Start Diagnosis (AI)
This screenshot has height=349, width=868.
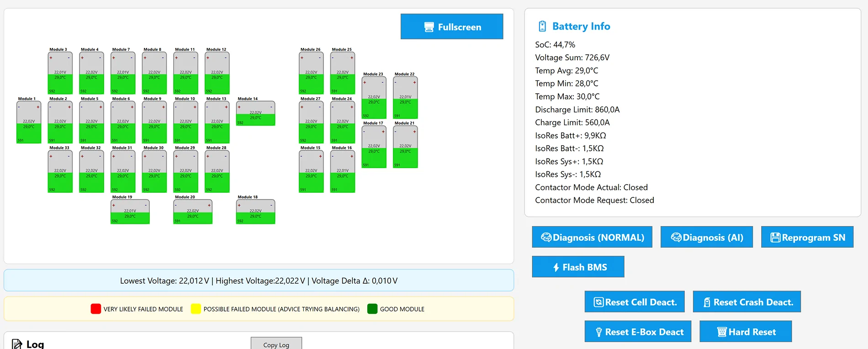[707, 237]
